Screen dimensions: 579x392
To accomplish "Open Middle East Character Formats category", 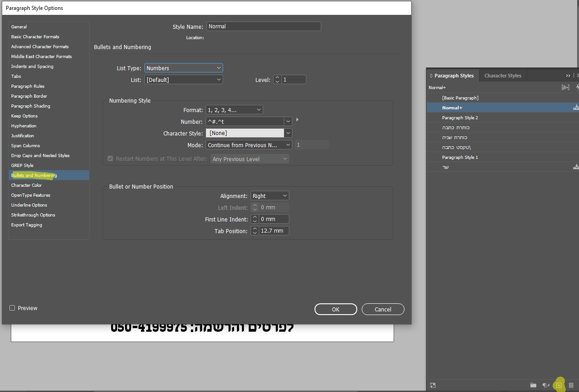I will point(49,57).
